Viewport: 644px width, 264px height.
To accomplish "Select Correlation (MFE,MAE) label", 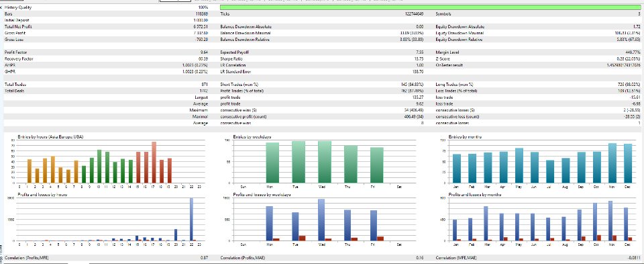I will (x=456, y=258).
